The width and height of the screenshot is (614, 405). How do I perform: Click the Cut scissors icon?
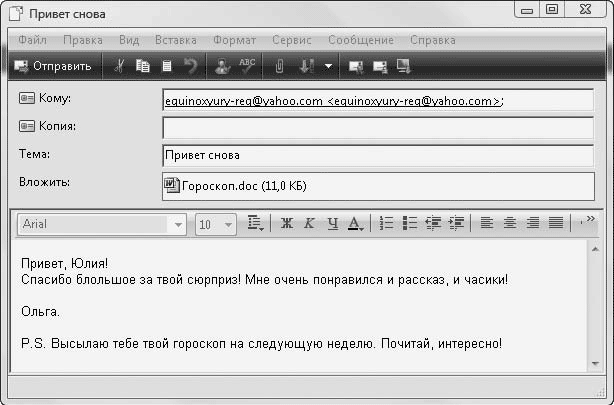119,67
